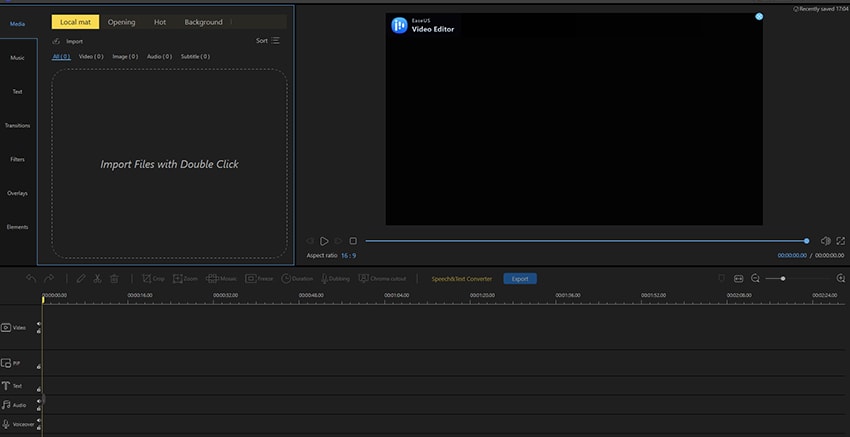Click the preview playback progress bar
Image resolution: width=850 pixels, height=437 pixels.
(587, 241)
